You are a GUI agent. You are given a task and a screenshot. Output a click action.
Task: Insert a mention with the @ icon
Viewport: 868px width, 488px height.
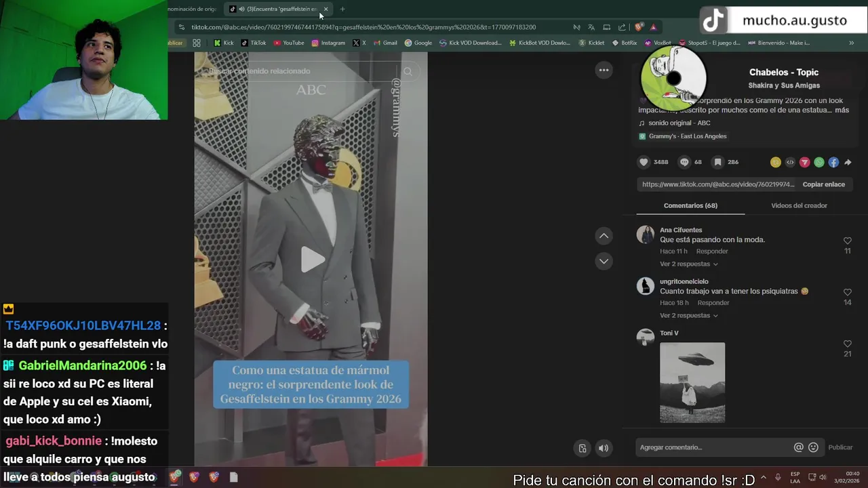coord(799,447)
